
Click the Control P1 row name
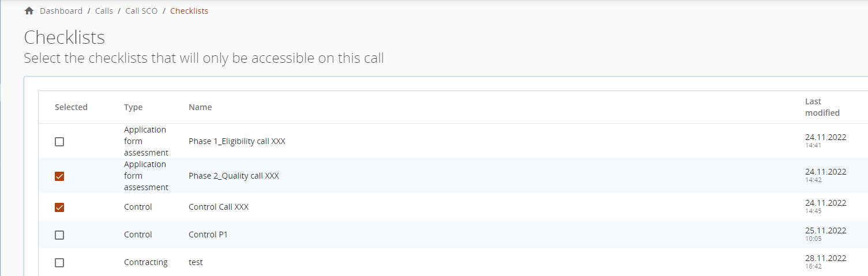[x=208, y=235]
